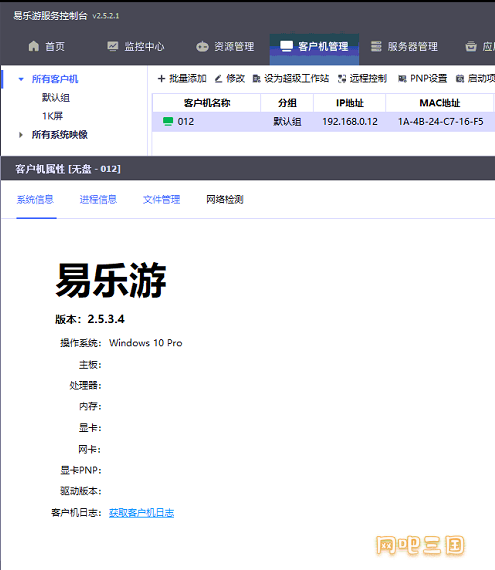Click MAC cell 1A-4B-24-C7-16-F5
Viewport: 495px width, 570px height.
tap(440, 121)
